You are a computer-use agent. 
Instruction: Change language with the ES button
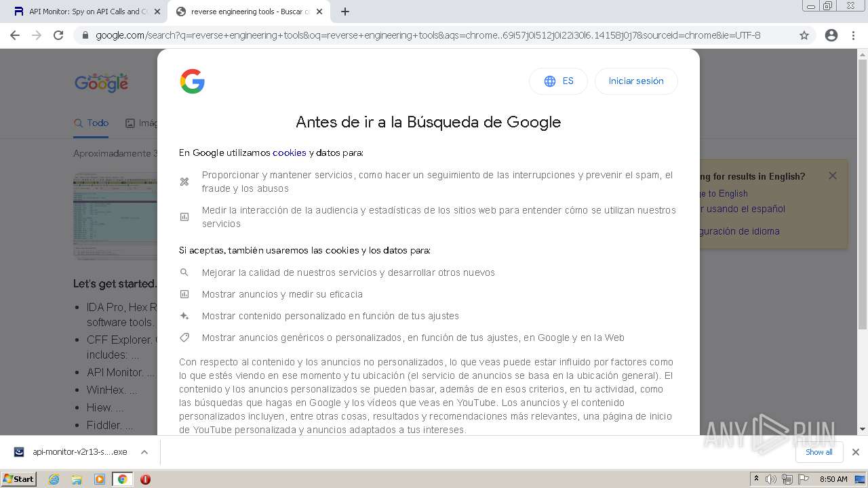point(558,81)
